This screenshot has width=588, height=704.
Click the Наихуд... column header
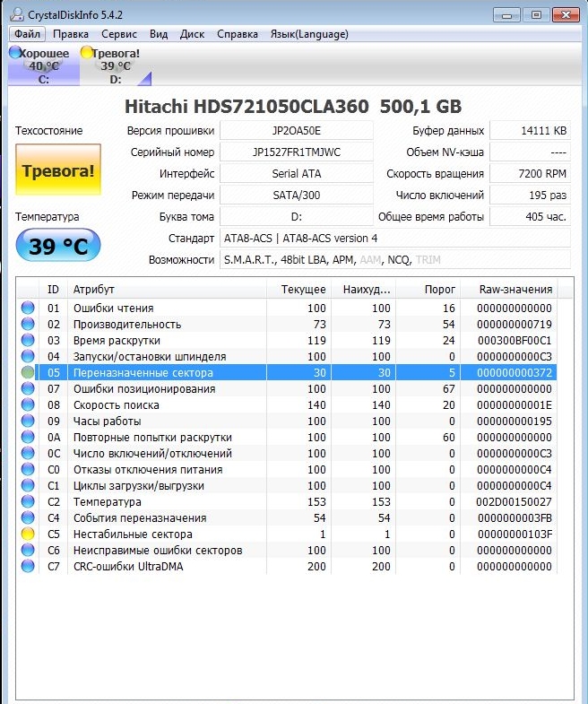point(364,290)
